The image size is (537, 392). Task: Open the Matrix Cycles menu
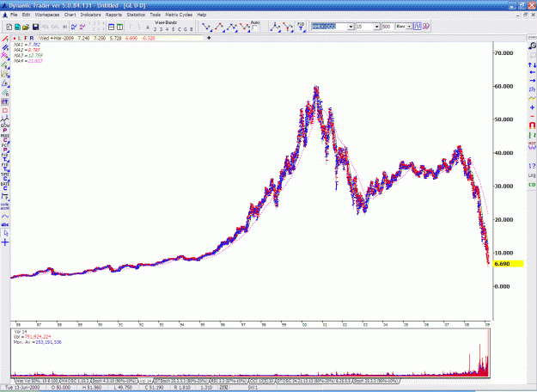tap(179, 15)
